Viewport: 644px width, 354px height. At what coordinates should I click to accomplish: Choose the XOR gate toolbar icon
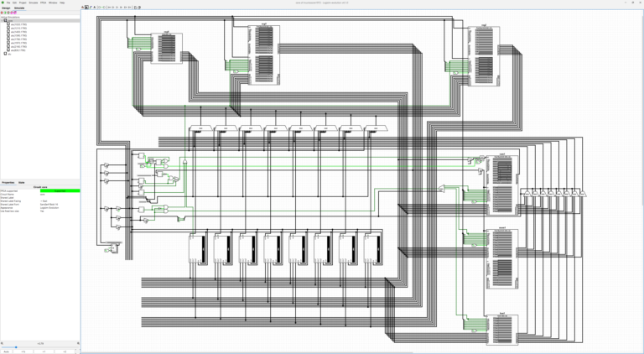(x=121, y=8)
